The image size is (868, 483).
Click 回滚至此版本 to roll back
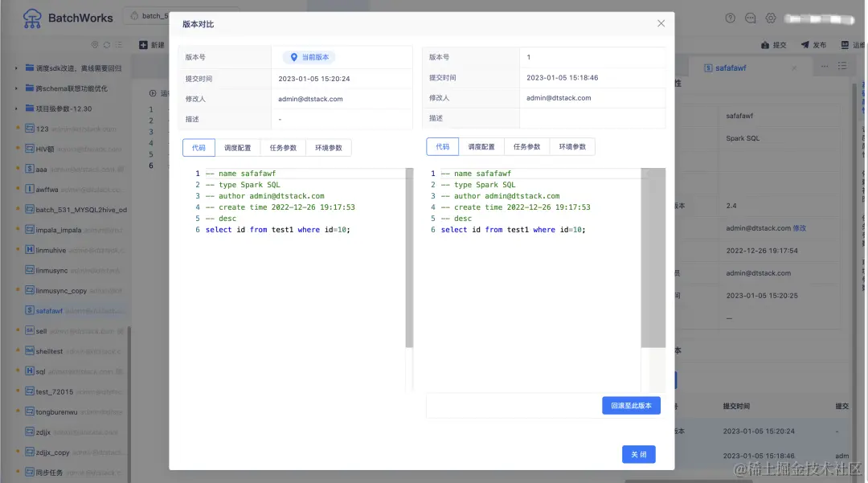pyautogui.click(x=631, y=406)
